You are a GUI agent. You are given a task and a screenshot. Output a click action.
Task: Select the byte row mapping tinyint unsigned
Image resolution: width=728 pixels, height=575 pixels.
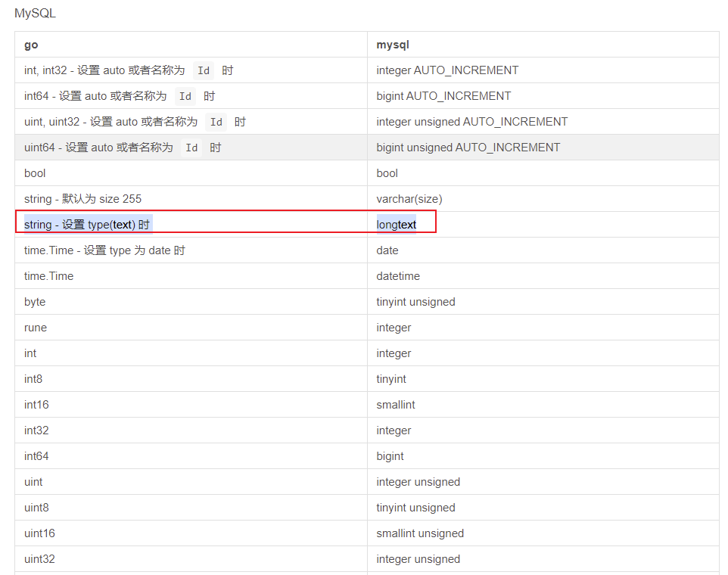tap(415, 301)
